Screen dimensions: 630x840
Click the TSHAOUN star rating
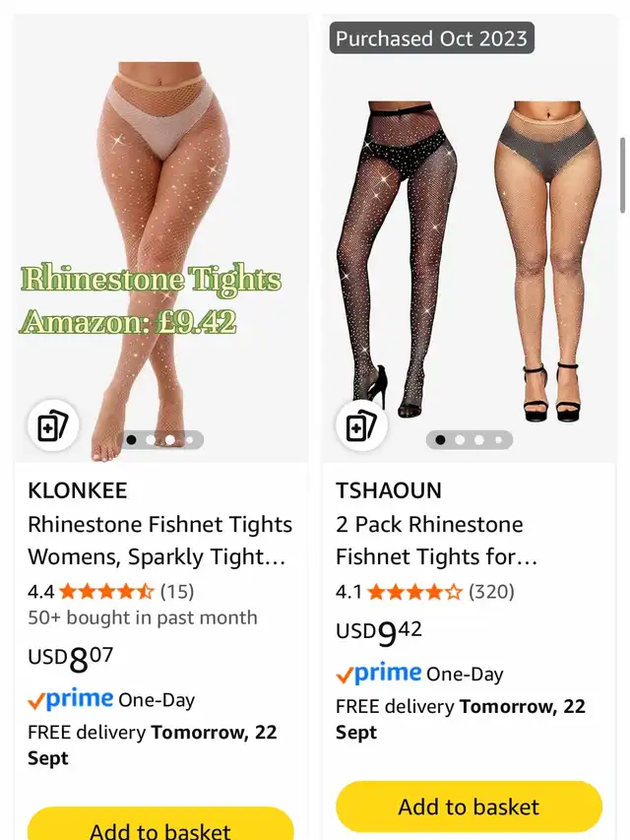[414, 592]
